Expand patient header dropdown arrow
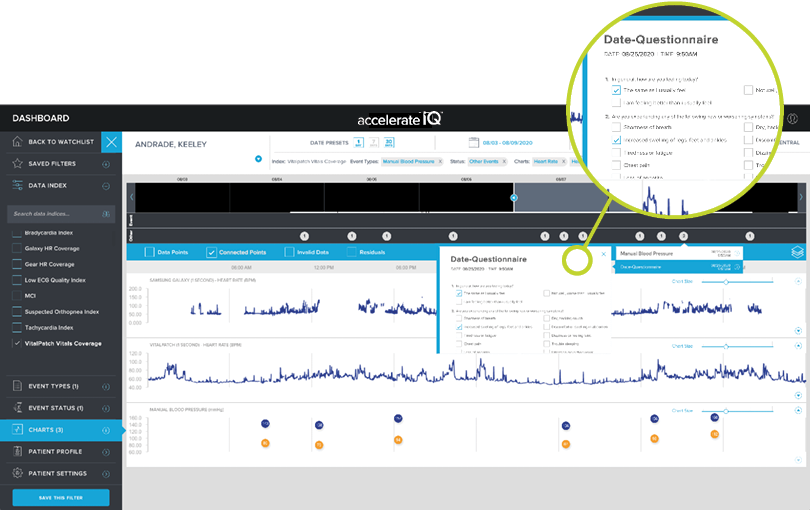The height and width of the screenshot is (510, 810). [x=258, y=159]
